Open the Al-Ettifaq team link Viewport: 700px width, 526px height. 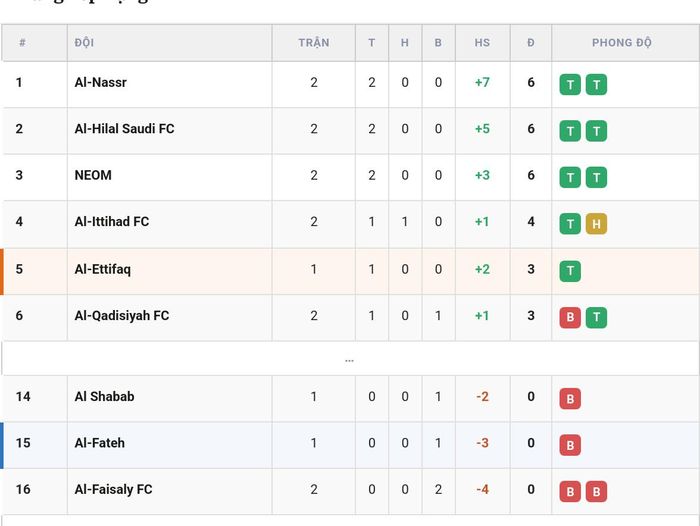click(103, 270)
